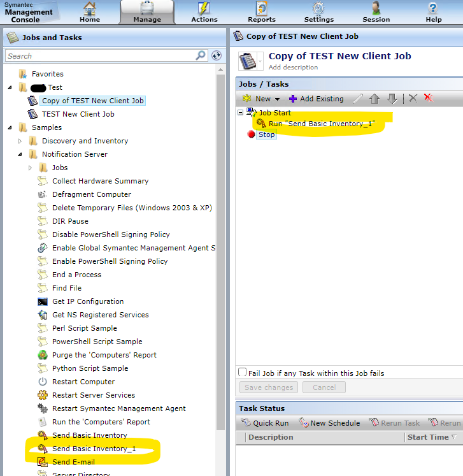
Task: Open the Manage menu tab
Action: point(147,12)
